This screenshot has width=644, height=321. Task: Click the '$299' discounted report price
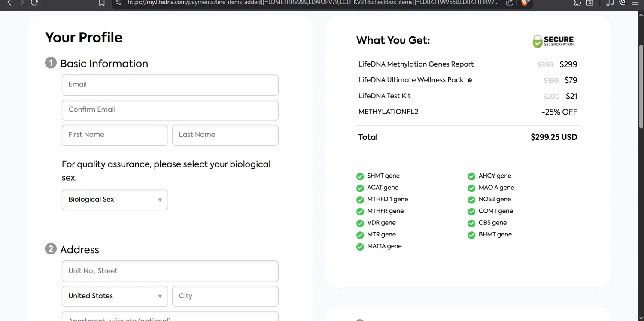coord(568,65)
